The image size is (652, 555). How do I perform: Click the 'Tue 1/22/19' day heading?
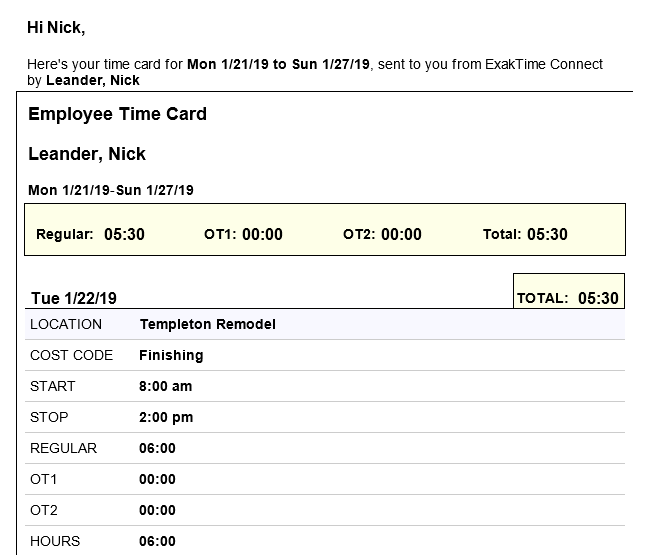click(x=74, y=298)
